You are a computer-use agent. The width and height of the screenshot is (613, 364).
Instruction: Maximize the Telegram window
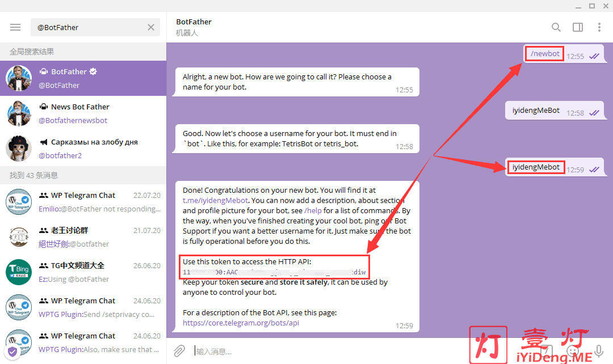coord(592,6)
